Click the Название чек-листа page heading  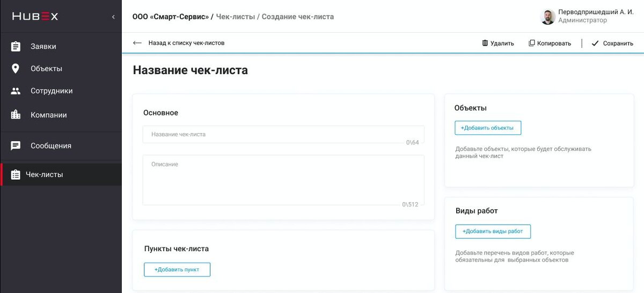point(191,70)
